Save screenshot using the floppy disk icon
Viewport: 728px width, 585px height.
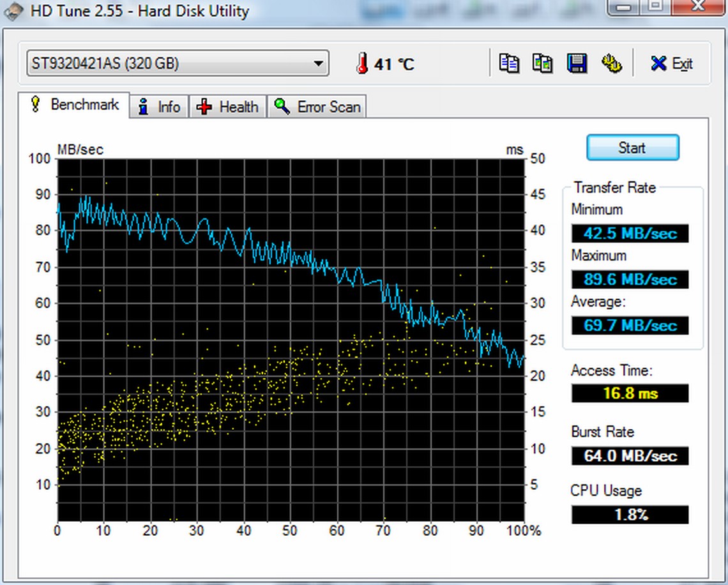(x=577, y=63)
